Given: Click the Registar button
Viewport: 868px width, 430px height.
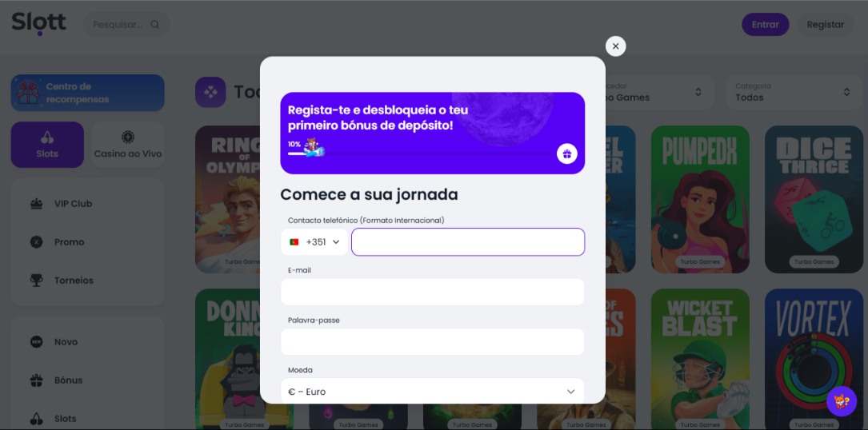Looking at the screenshot, I should (x=826, y=24).
